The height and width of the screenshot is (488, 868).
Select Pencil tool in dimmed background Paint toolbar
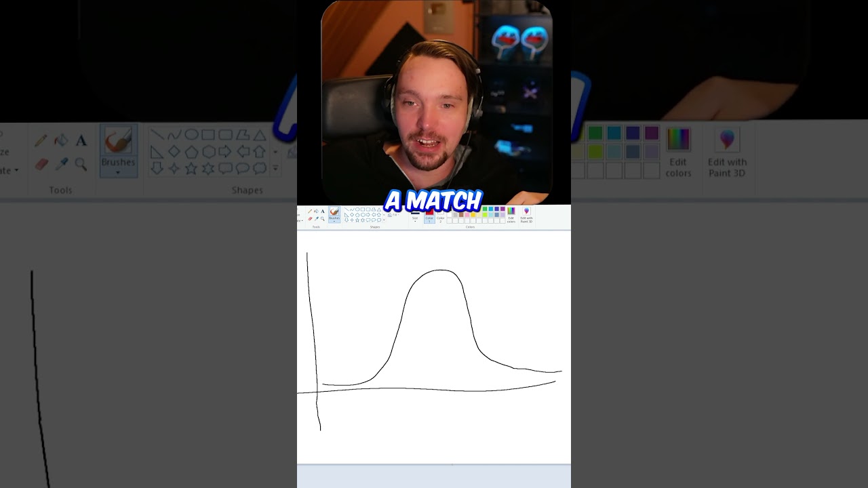pos(41,140)
